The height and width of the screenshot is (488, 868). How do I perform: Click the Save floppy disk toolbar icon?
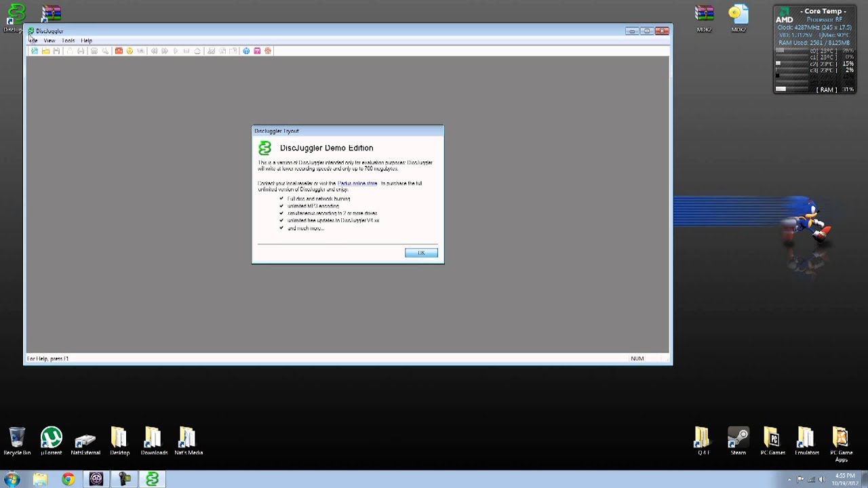tap(56, 51)
